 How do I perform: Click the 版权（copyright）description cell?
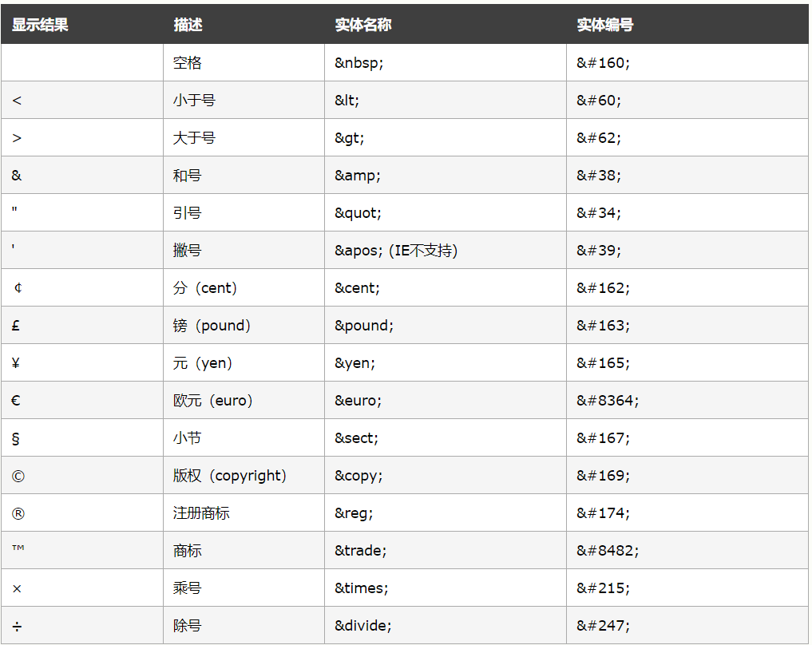tap(230, 476)
